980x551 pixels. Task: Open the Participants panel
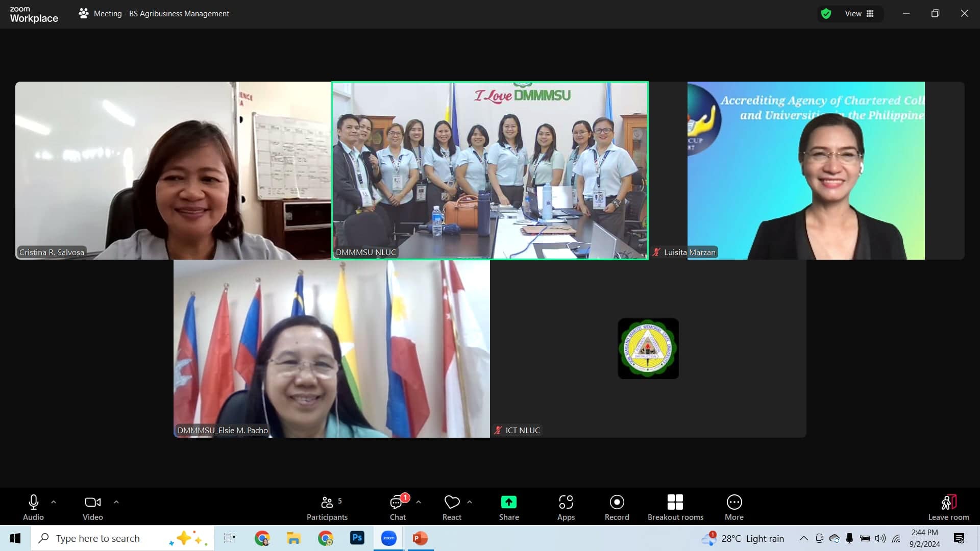coord(327,508)
